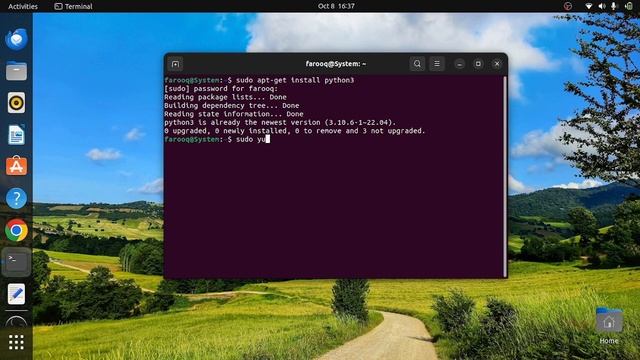The height and width of the screenshot is (360, 640).
Task: Open the Terminal app menu in top bar
Action: tap(73, 6)
